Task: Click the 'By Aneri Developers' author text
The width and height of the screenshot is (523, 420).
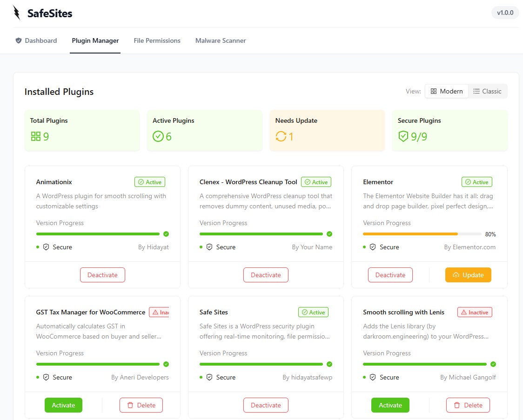Action: coord(140,377)
